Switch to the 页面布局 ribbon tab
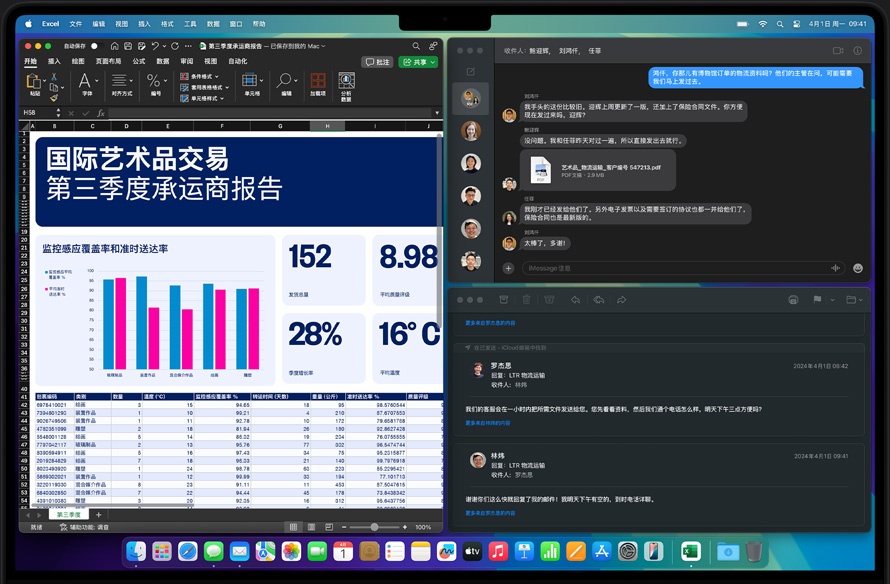This screenshot has width=890, height=584. (108, 61)
